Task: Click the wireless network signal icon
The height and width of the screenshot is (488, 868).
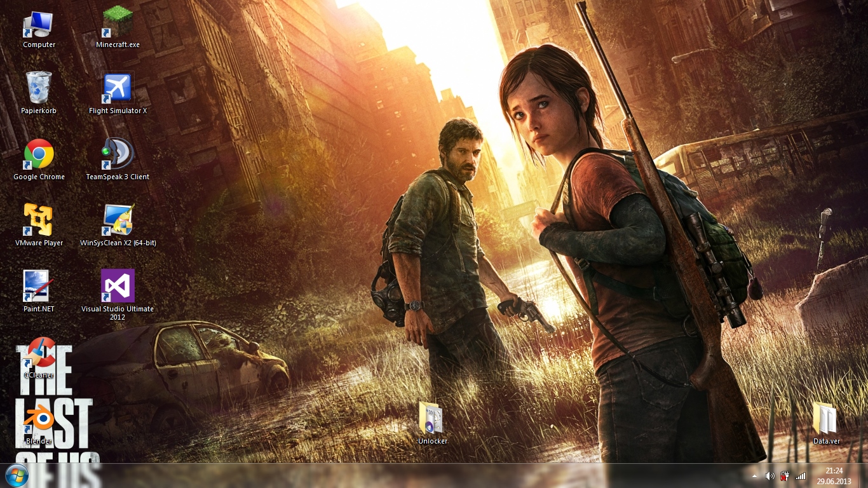Action: 801,476
